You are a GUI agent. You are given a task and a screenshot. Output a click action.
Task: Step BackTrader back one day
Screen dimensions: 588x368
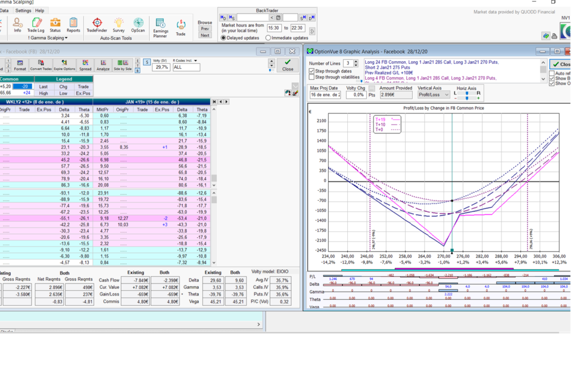pos(223,17)
